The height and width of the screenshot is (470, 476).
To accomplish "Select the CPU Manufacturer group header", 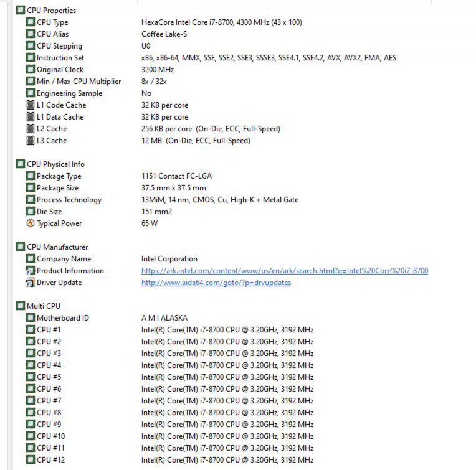I will pyautogui.click(x=57, y=247).
